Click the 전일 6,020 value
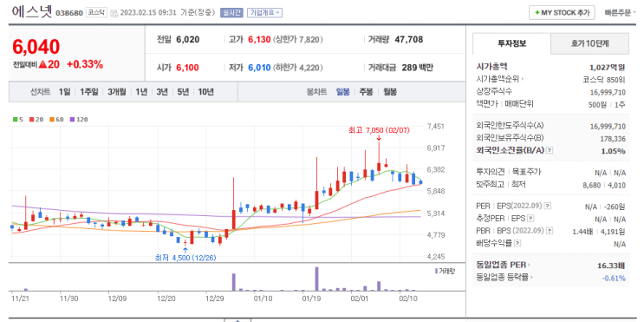The width and height of the screenshot is (644, 322). [x=188, y=40]
